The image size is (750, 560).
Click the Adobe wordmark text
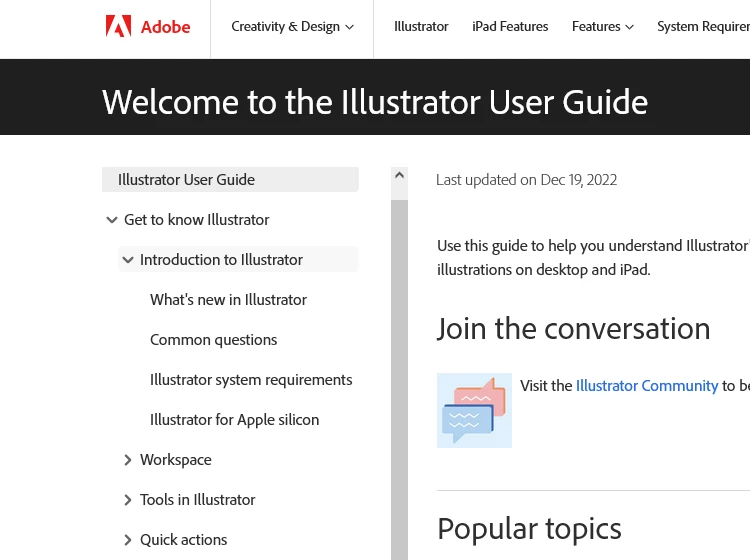(165, 27)
